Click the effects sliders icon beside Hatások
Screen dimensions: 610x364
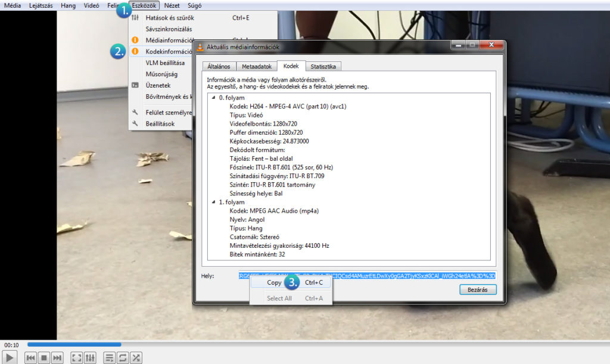point(135,18)
